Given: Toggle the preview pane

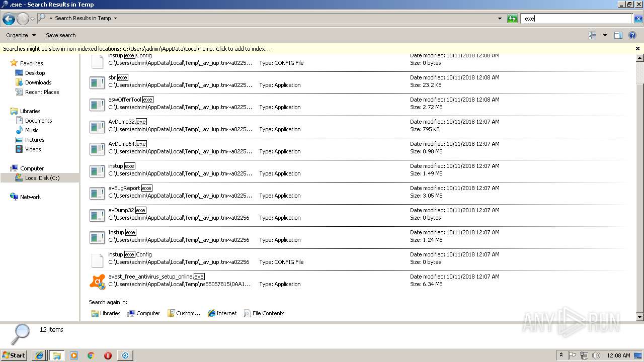Looking at the screenshot, I should (x=618, y=35).
